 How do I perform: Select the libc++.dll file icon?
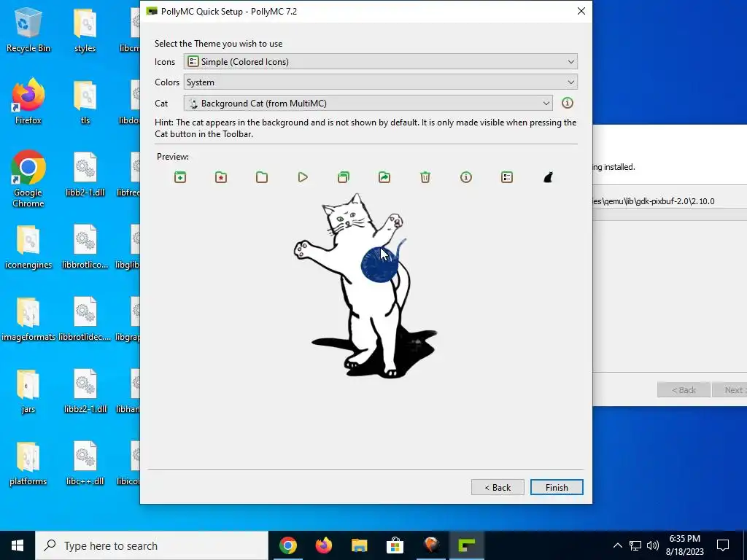pos(85,464)
